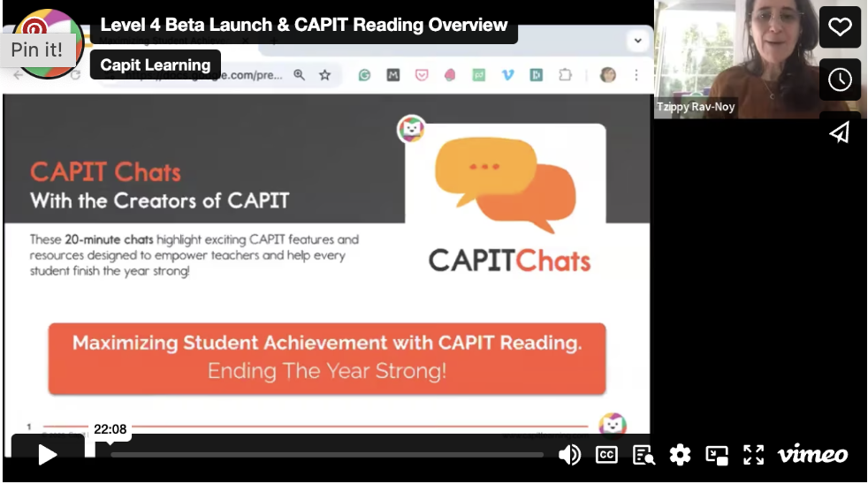868x484 pixels.
Task: Open video settings gear icon
Action: pyautogui.click(x=680, y=455)
